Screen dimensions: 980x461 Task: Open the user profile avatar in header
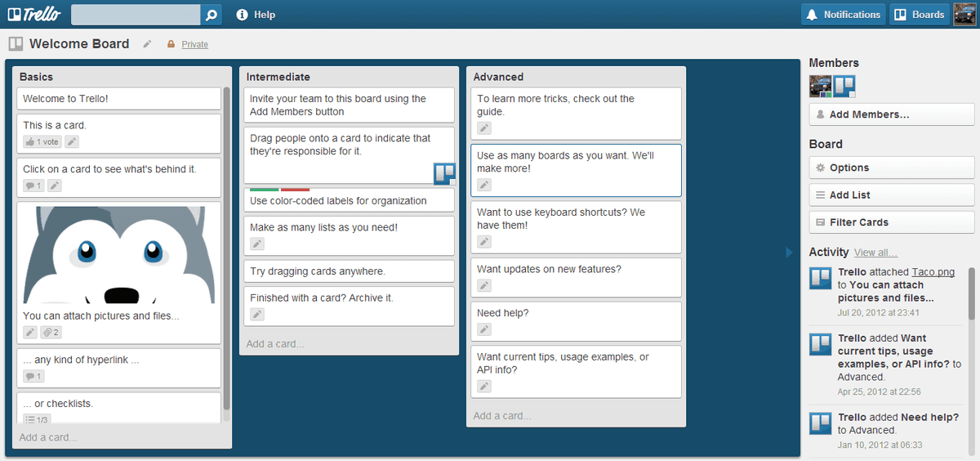964,15
